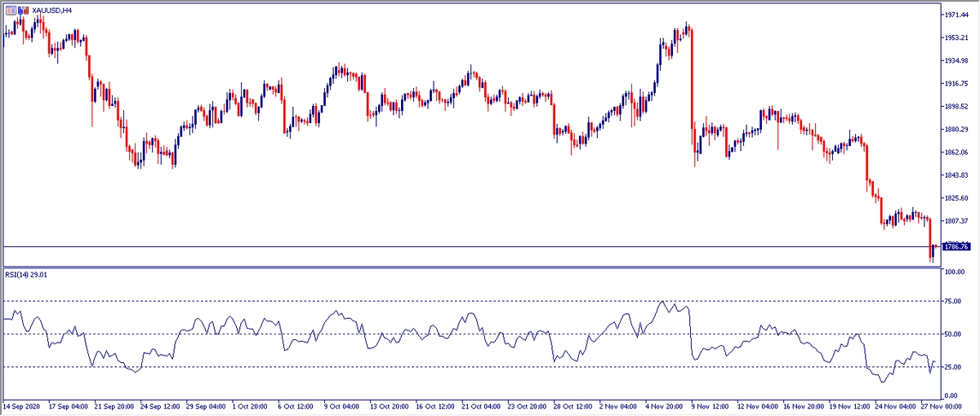Click the 14 Sep 2020 date label
980x416 pixels.
(x=22, y=405)
